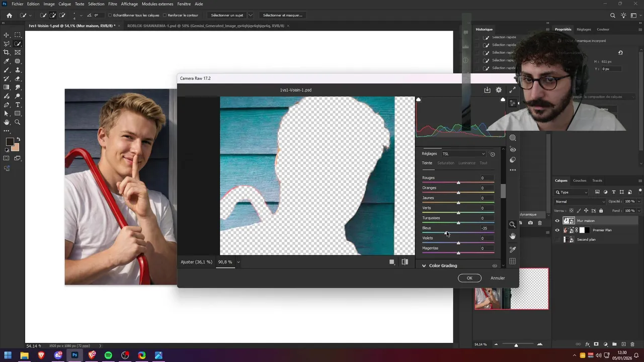The height and width of the screenshot is (362, 644).
Task: Open the Opacité 100 % dropdown
Action: click(x=639, y=202)
